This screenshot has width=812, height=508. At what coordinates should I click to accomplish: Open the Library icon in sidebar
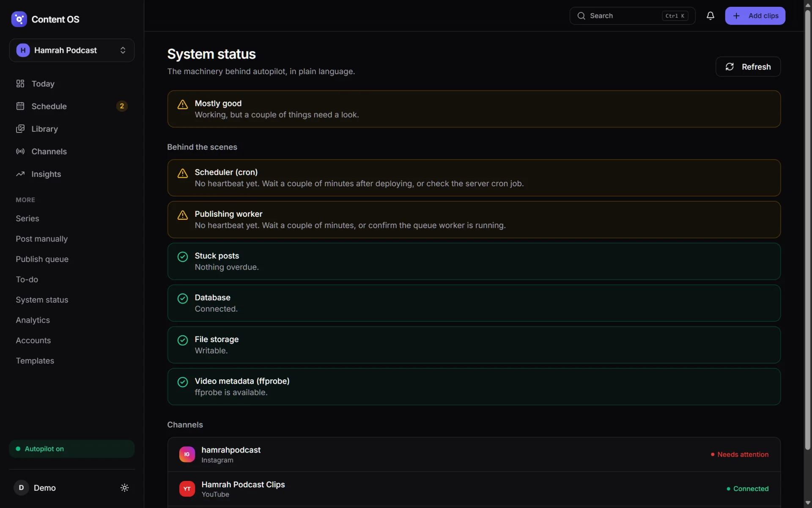pos(20,129)
